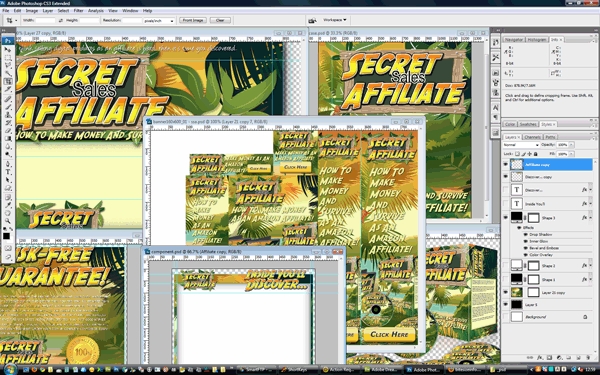
Task: Open the Fill slider arrow
Action: pyautogui.click(x=571, y=154)
